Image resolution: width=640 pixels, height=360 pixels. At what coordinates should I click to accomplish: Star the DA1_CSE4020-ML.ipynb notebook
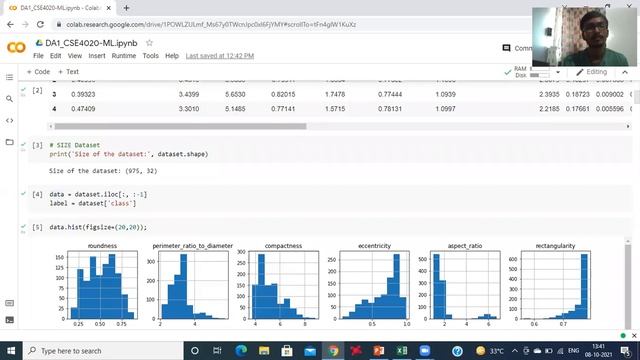coord(149,42)
